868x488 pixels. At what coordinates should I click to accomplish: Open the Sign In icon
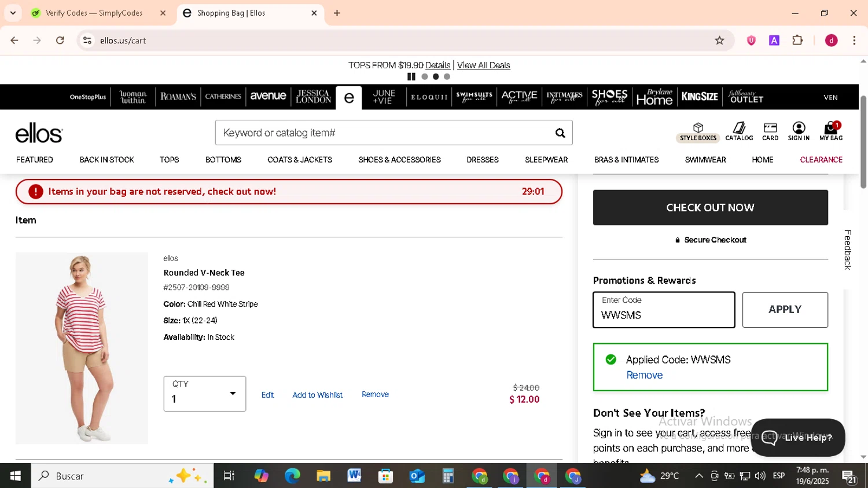coord(799,132)
